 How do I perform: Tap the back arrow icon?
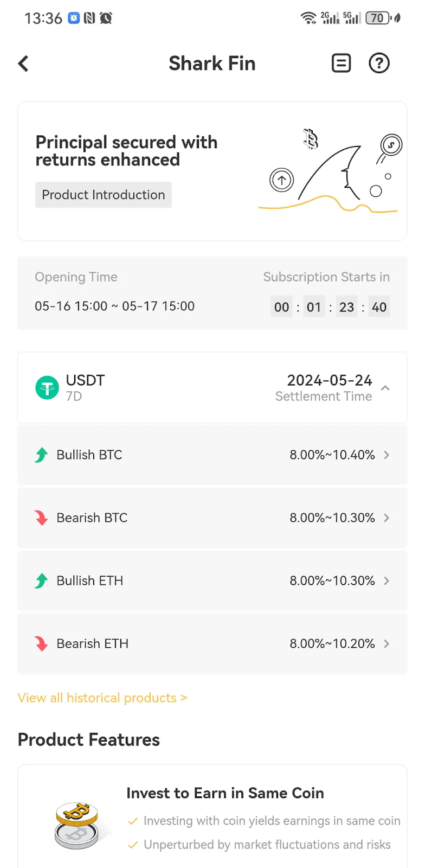[x=23, y=63]
